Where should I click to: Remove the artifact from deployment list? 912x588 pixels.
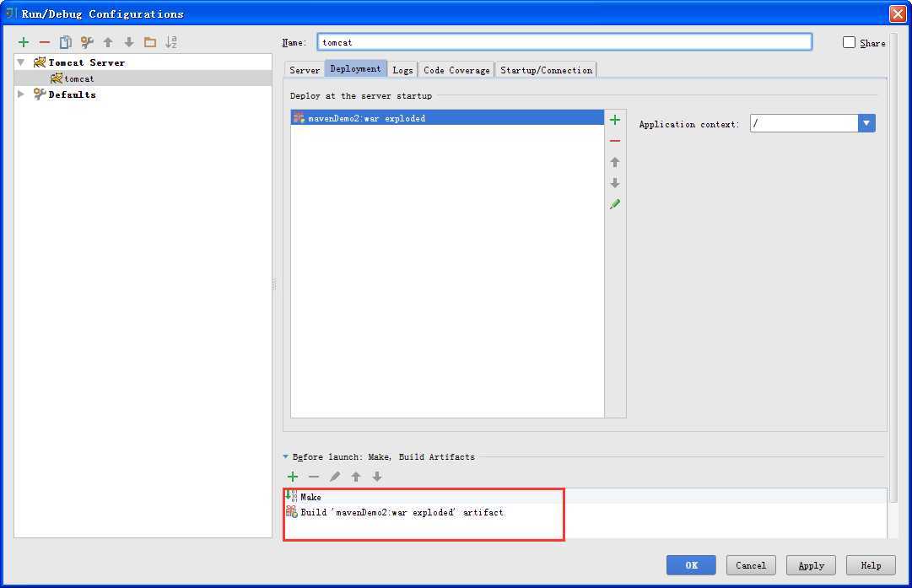[615, 141]
